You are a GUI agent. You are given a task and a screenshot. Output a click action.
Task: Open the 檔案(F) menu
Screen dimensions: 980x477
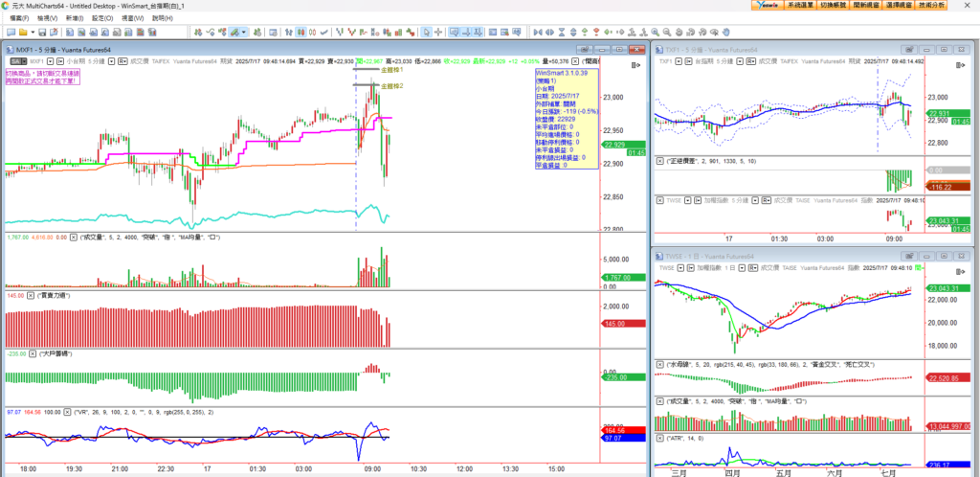pos(19,18)
